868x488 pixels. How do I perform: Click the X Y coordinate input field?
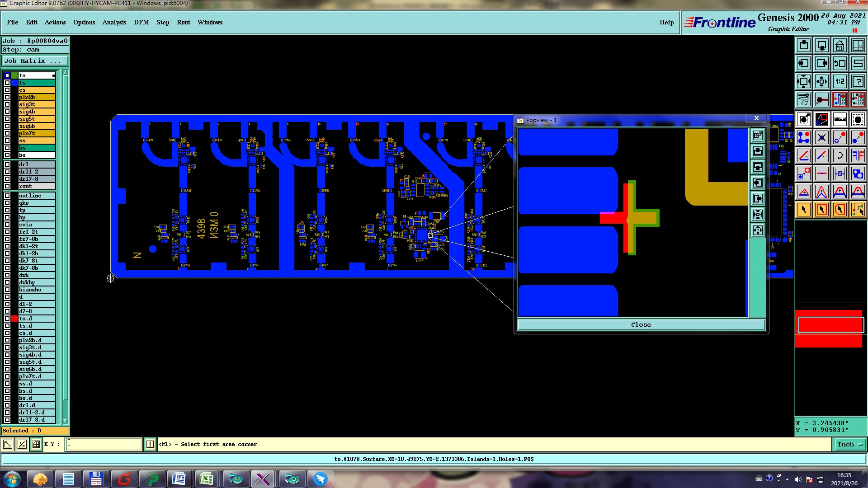pos(104,444)
